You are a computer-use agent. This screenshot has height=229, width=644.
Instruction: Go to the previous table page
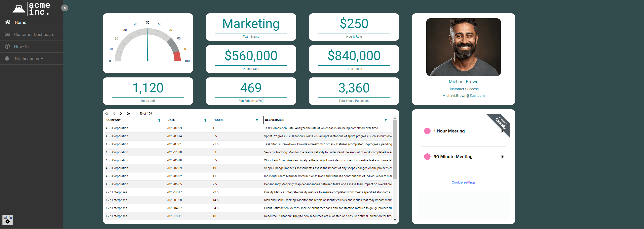[x=114, y=114]
